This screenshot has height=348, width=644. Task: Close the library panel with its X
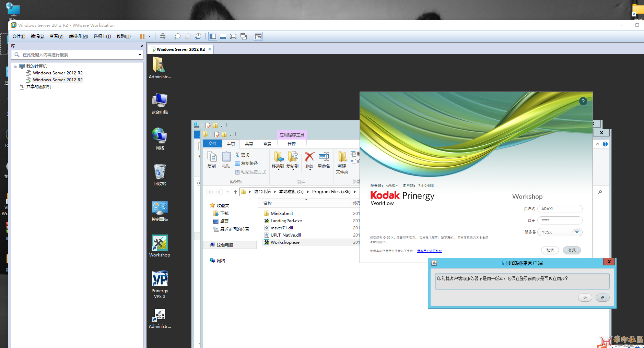(141, 46)
